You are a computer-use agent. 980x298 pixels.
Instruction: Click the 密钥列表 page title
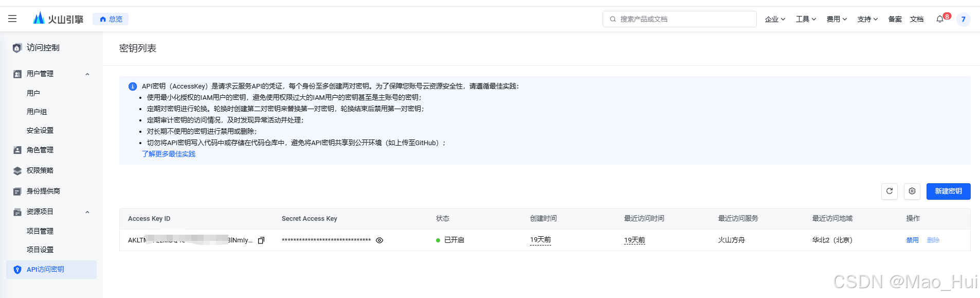pos(138,48)
